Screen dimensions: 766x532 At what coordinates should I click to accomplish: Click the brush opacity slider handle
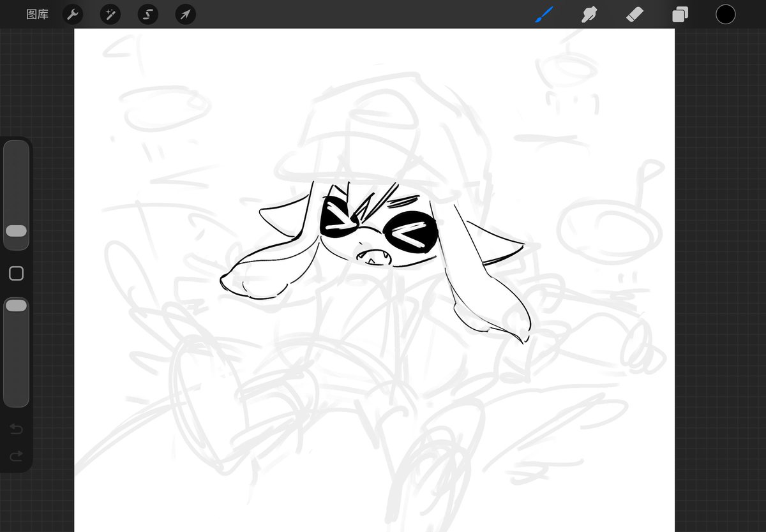click(x=16, y=306)
